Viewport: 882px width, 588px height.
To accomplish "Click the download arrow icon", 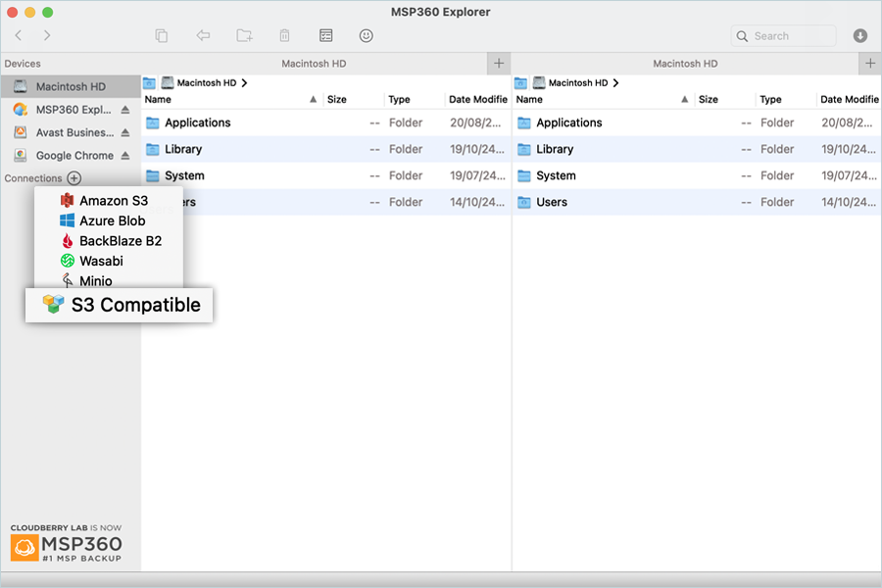I will tap(860, 36).
